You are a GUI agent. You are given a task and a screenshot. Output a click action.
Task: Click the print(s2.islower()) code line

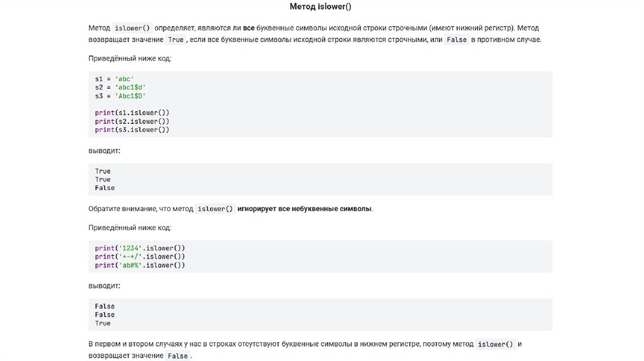(x=132, y=121)
